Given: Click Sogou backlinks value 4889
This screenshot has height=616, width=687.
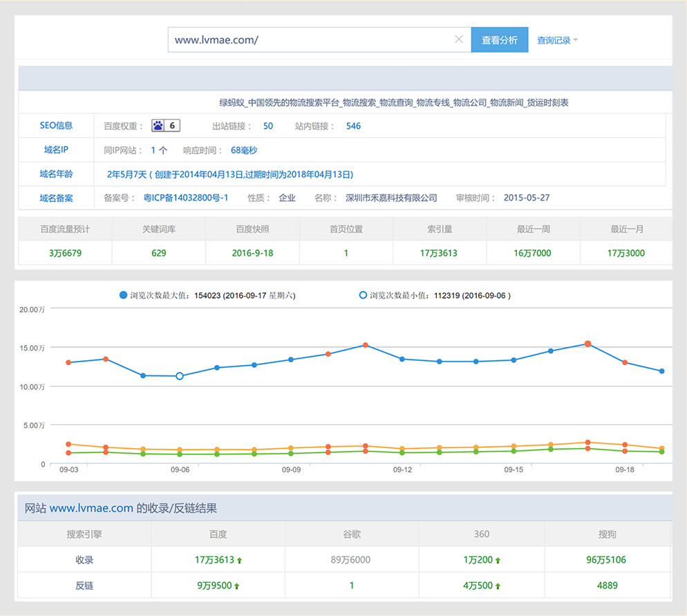Looking at the screenshot, I should (x=608, y=586).
